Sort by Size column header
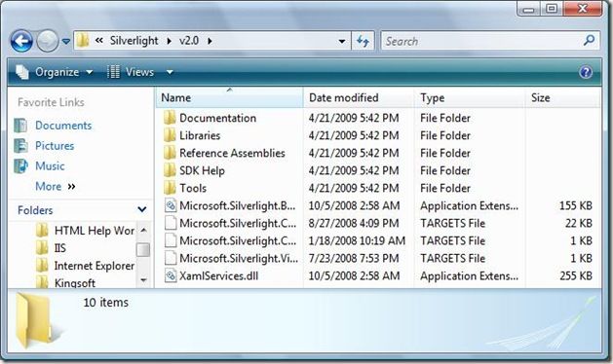613x364 pixels. pyautogui.click(x=562, y=97)
